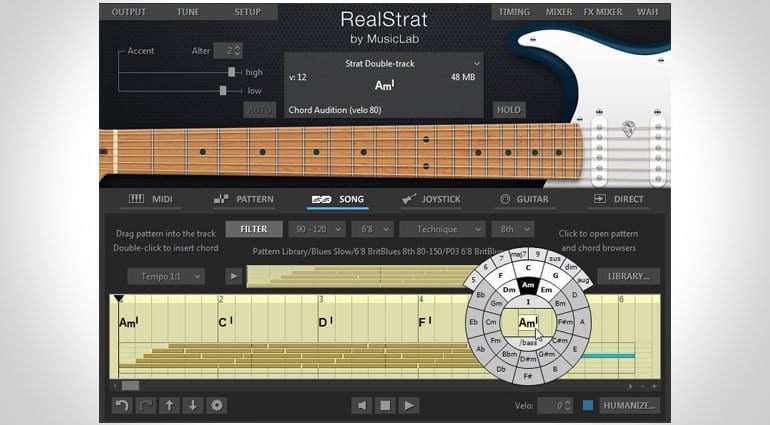Toggle the FILTER button
This screenshot has width=770, height=425.
coord(254,229)
